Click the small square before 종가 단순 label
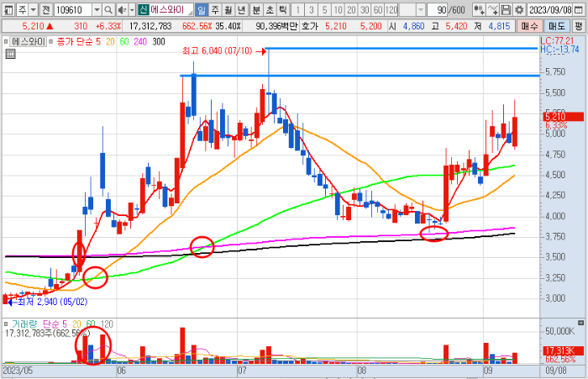 (x=51, y=41)
